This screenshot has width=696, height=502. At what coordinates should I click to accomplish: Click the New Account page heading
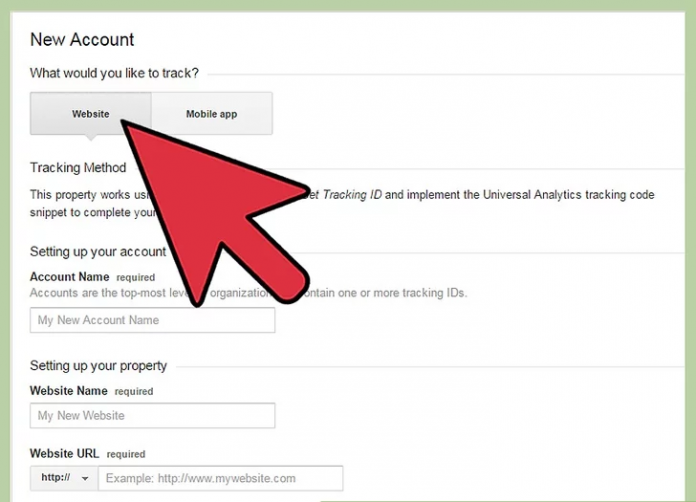82,40
